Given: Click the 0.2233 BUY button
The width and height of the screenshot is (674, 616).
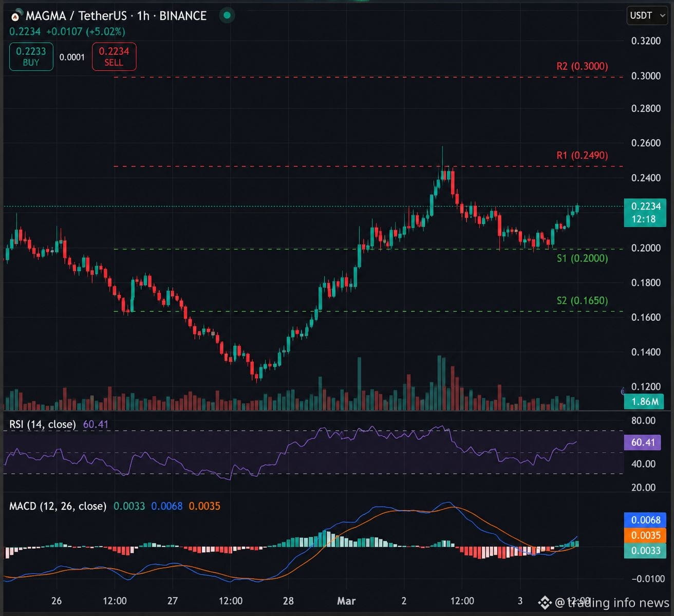Looking at the screenshot, I should click(x=31, y=57).
